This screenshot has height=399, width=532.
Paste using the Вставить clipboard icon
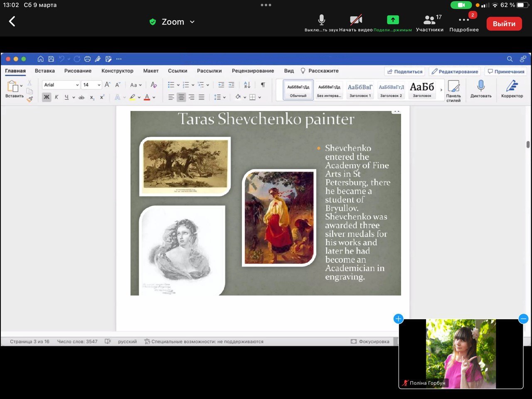coord(14,89)
